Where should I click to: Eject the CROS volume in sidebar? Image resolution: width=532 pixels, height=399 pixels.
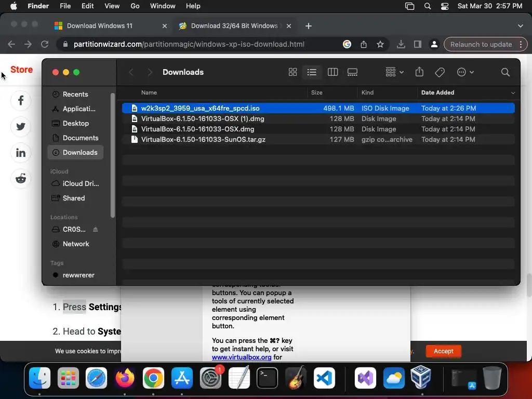pos(96,229)
